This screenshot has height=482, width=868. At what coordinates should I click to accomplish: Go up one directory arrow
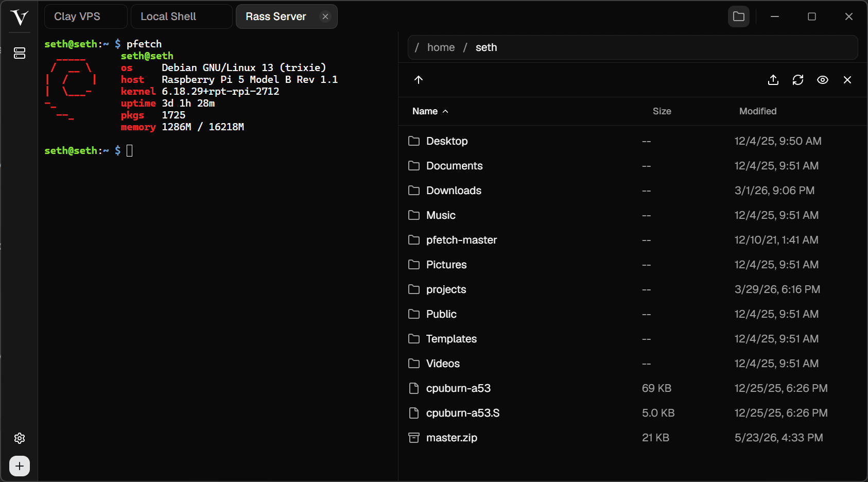tap(419, 80)
